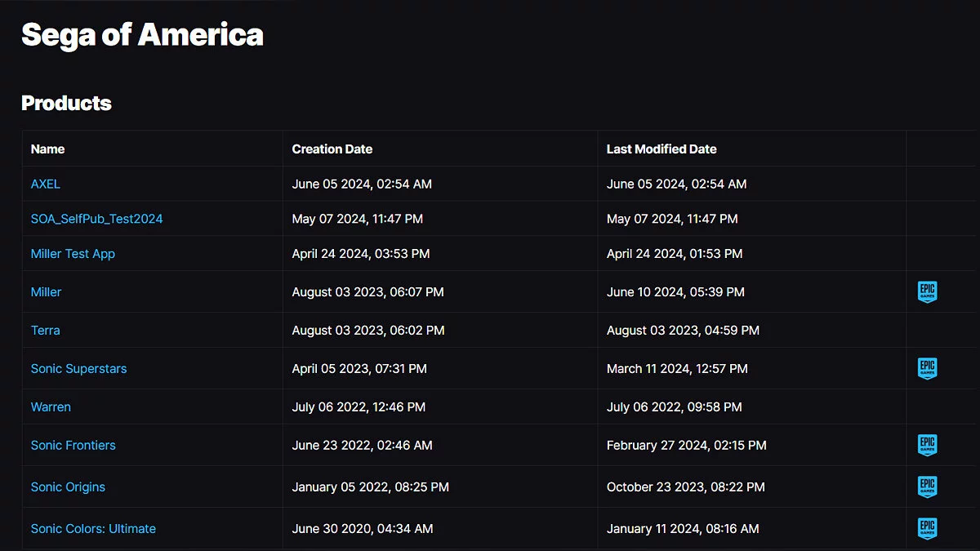
Task: Click the Last Modified Date header
Action: click(661, 149)
